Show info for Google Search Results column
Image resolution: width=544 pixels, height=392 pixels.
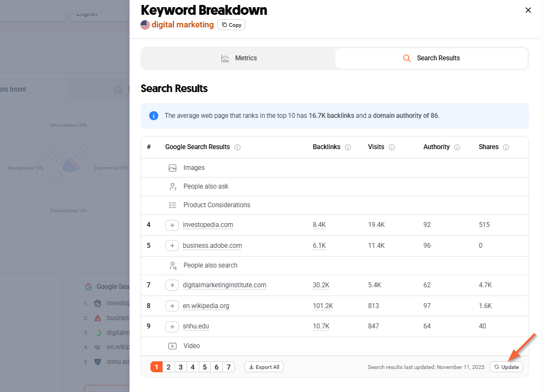[237, 147]
